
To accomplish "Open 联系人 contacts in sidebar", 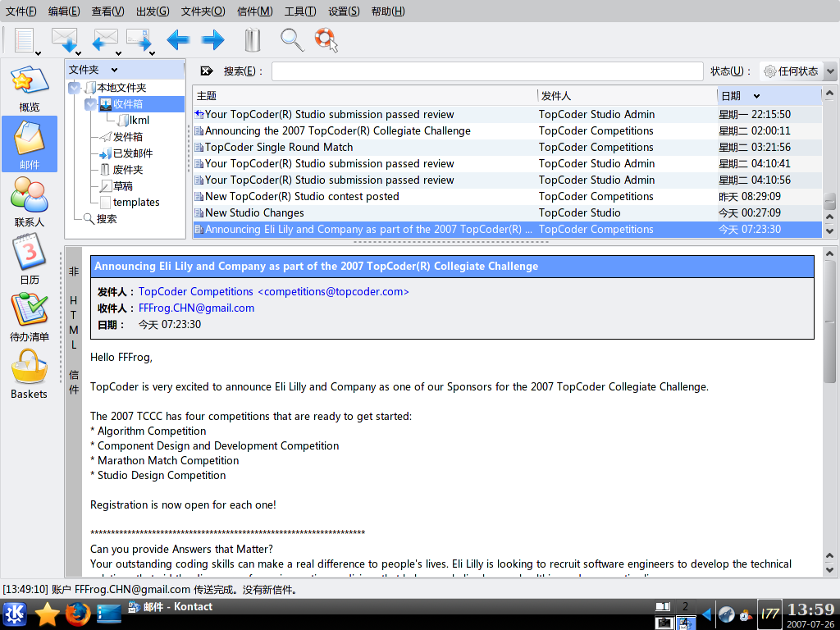I will (30, 203).
